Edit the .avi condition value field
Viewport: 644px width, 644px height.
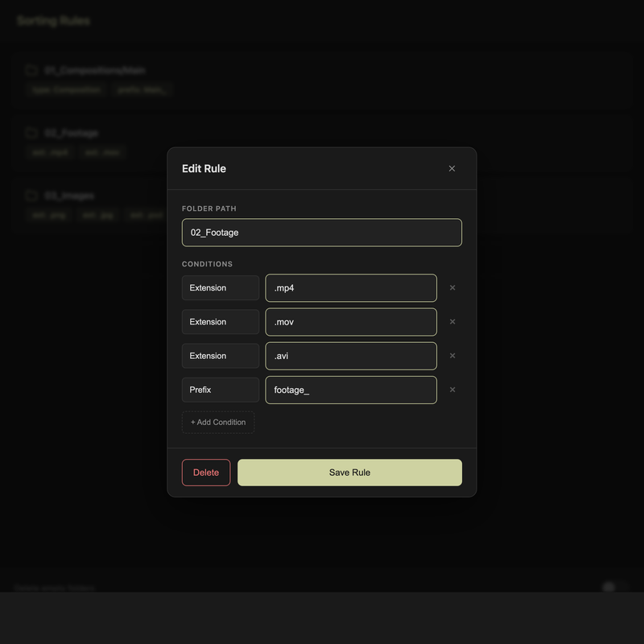pos(351,356)
